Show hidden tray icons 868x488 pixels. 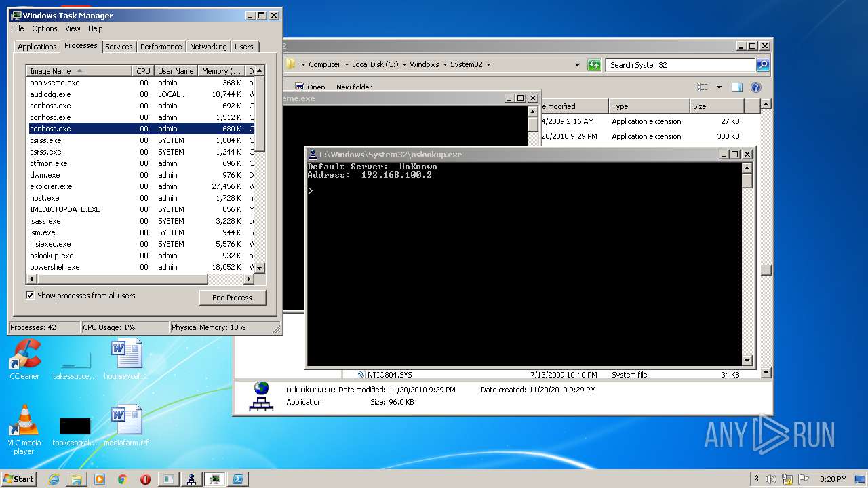point(756,479)
